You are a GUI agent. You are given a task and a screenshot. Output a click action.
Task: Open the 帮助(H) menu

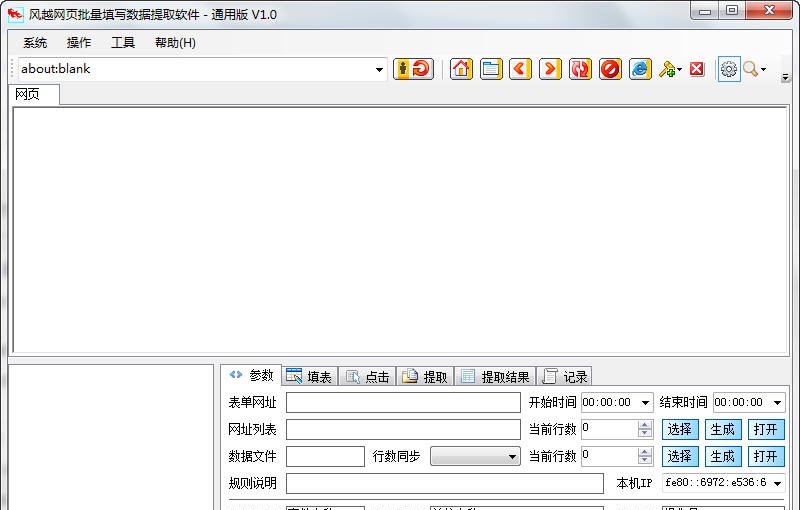176,43
